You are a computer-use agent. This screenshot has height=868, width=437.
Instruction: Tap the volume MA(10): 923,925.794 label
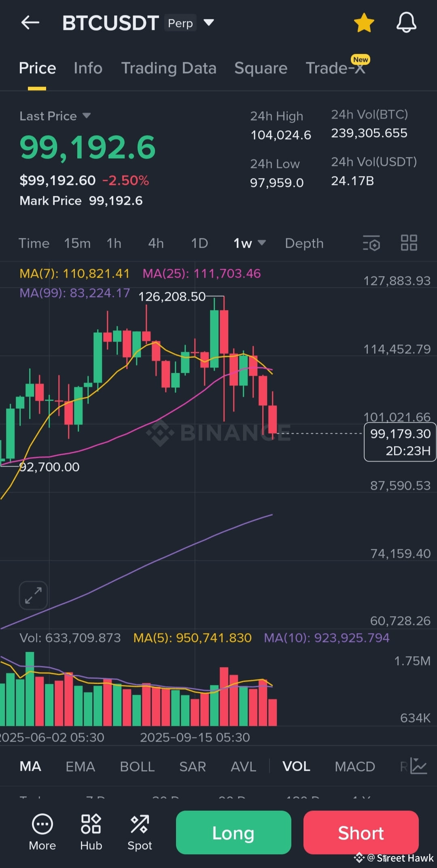327,638
